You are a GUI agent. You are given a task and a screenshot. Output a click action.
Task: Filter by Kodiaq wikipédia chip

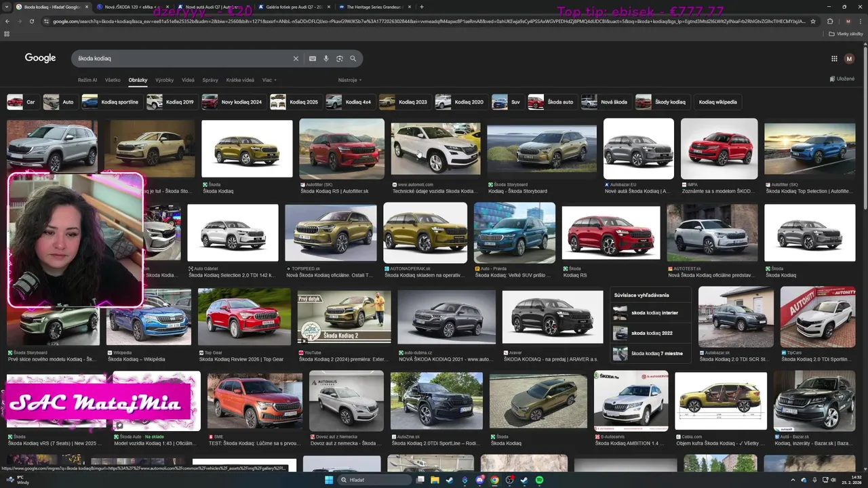717,102
